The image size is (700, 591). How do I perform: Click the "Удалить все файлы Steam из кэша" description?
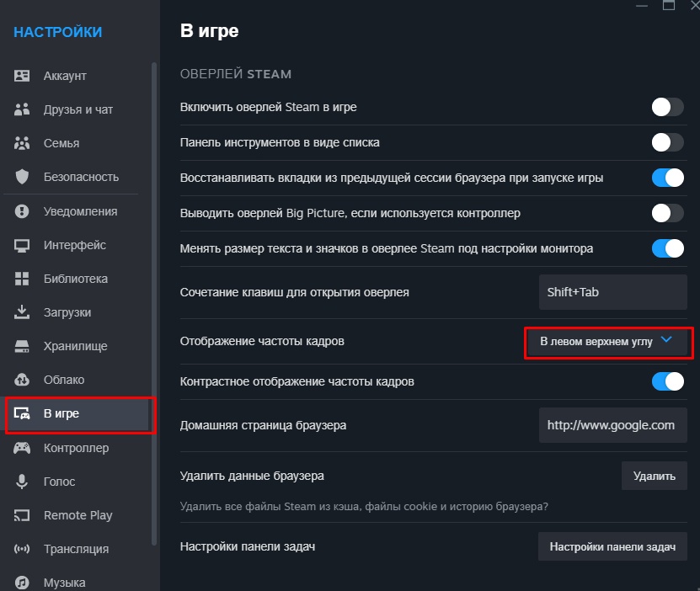point(364,507)
